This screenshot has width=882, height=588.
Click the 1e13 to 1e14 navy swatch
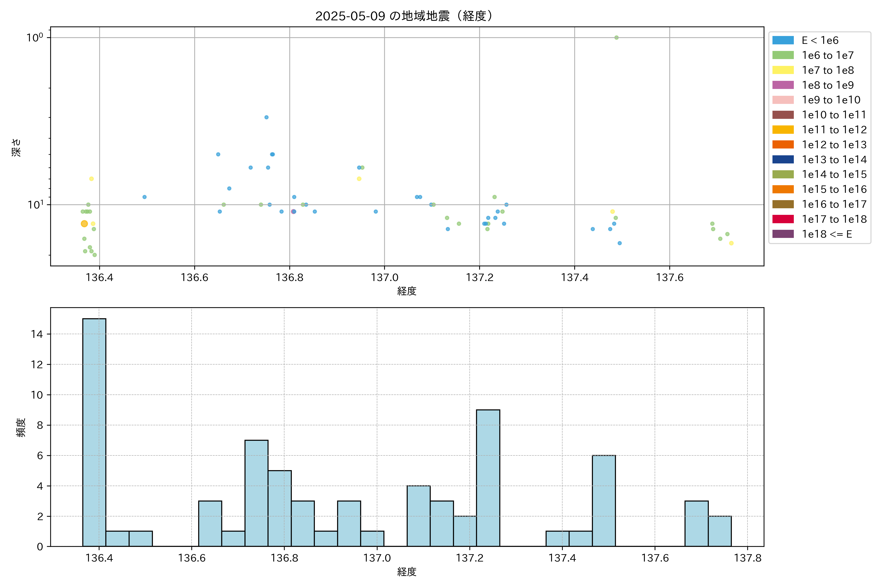click(x=783, y=159)
